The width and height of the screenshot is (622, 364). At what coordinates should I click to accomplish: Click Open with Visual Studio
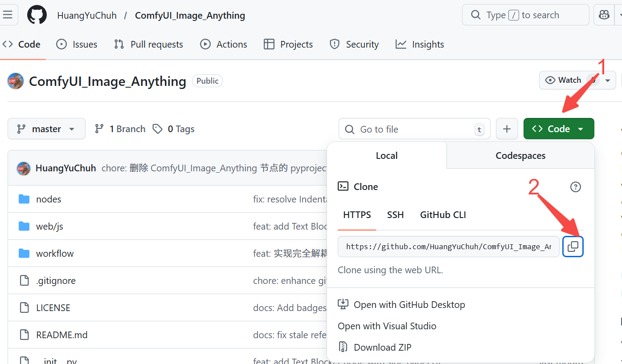pos(387,326)
